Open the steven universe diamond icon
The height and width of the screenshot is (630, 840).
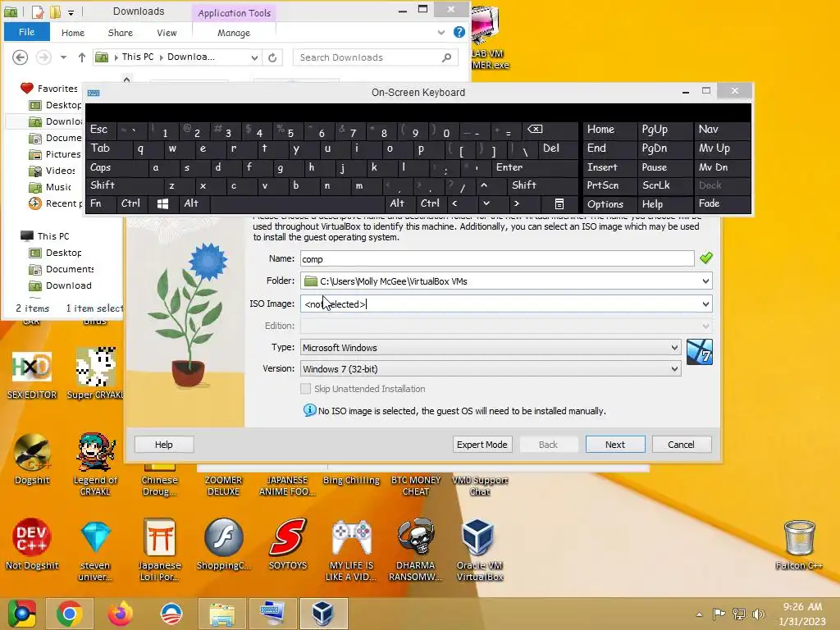(95, 537)
